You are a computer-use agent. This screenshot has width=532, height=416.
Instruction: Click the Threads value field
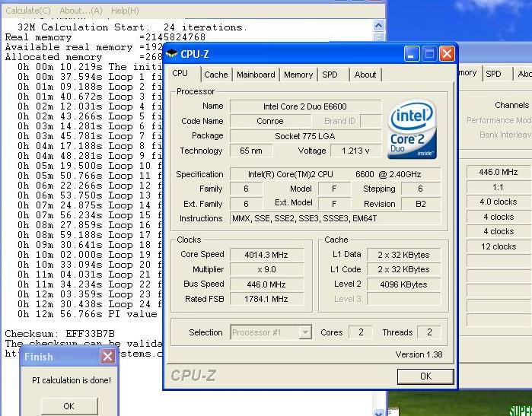tap(429, 332)
